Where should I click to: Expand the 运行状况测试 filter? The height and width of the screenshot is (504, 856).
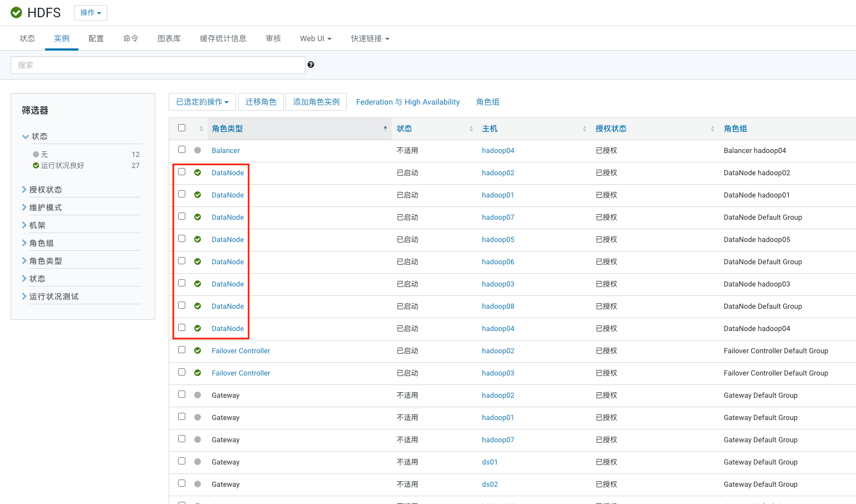50,297
